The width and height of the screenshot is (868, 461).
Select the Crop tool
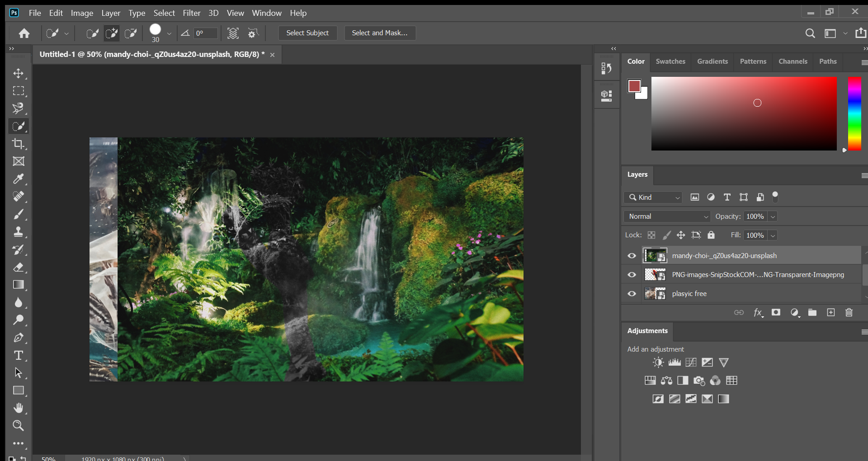click(x=18, y=144)
